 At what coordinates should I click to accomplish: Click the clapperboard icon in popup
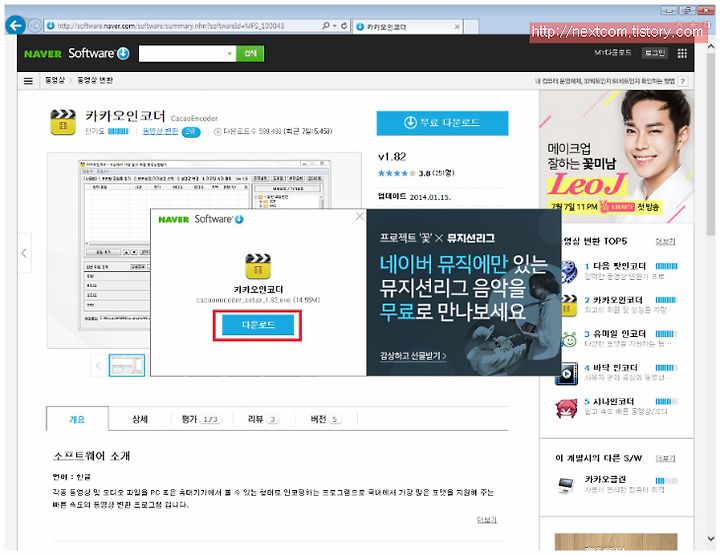pos(258,266)
